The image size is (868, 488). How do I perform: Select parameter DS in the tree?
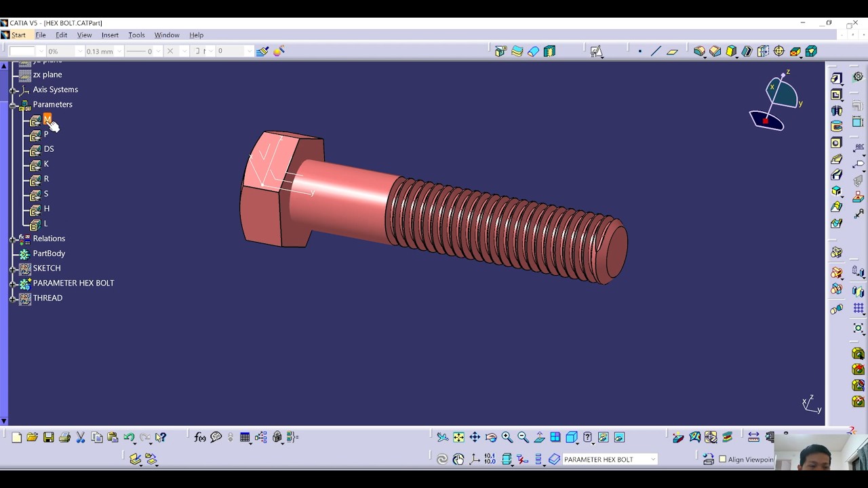pyautogui.click(x=49, y=149)
